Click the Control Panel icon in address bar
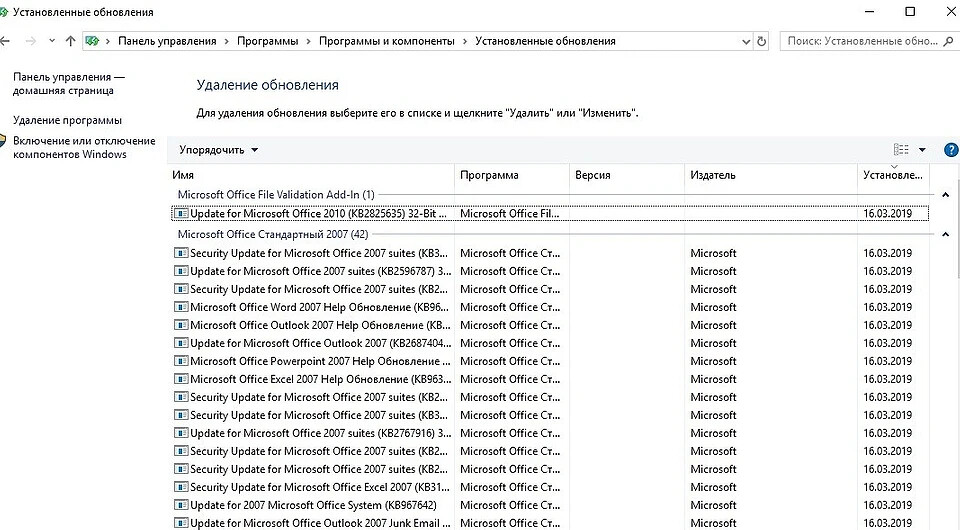This screenshot has height=530, width=960. pos(94,42)
